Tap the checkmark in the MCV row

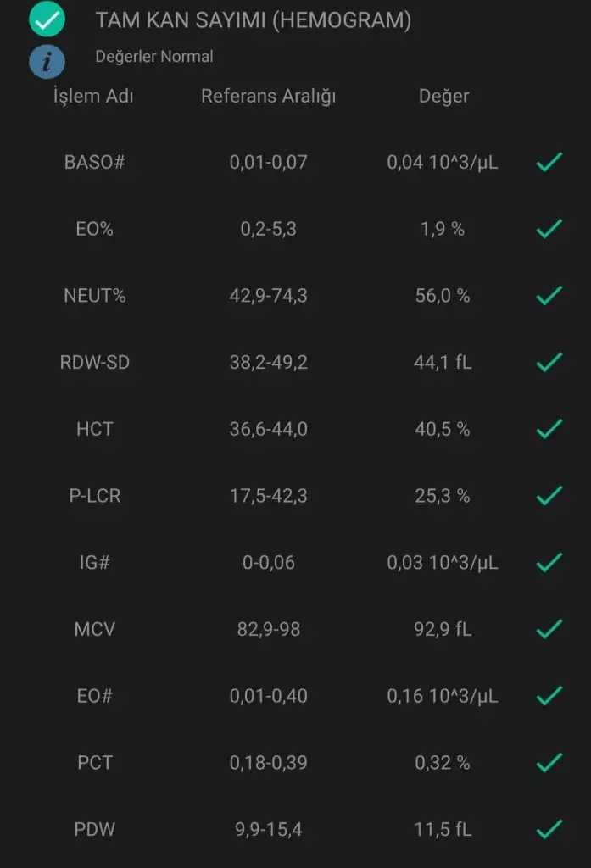pos(549,629)
